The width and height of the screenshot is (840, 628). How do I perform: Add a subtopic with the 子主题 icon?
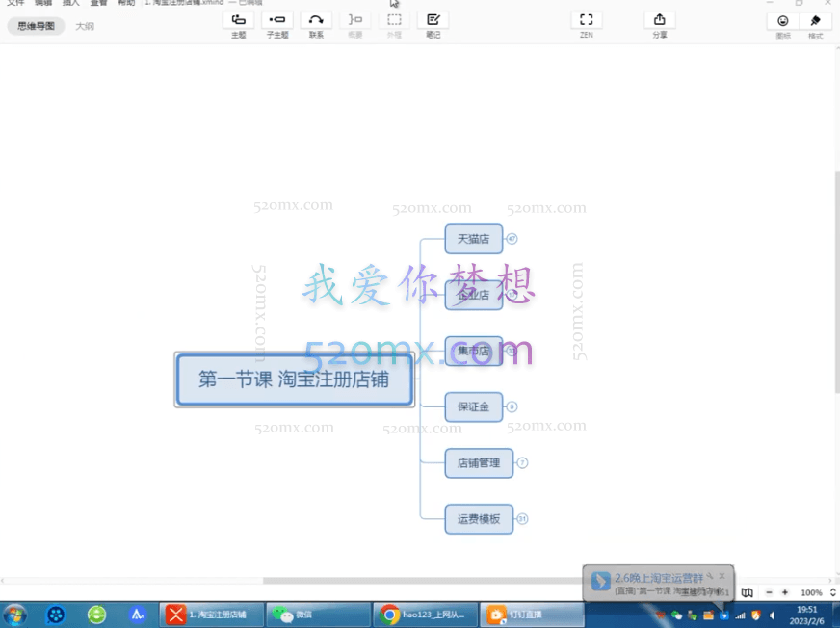point(277,20)
